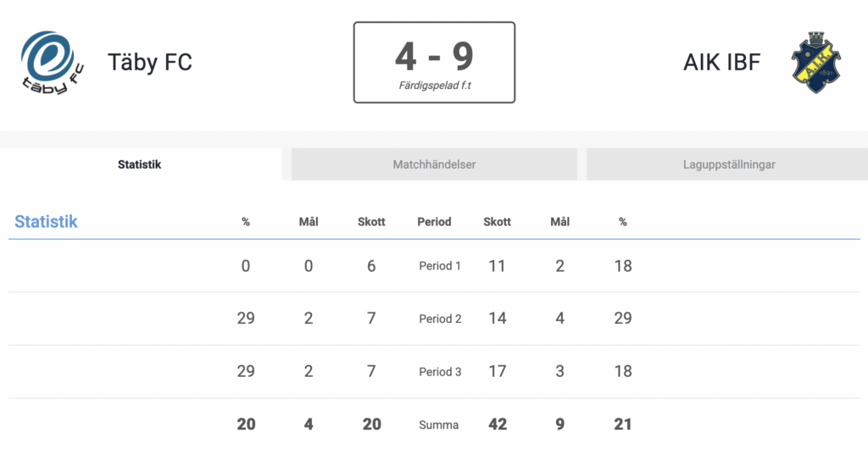Click the Färdigspelad f.t status text

pos(435,86)
